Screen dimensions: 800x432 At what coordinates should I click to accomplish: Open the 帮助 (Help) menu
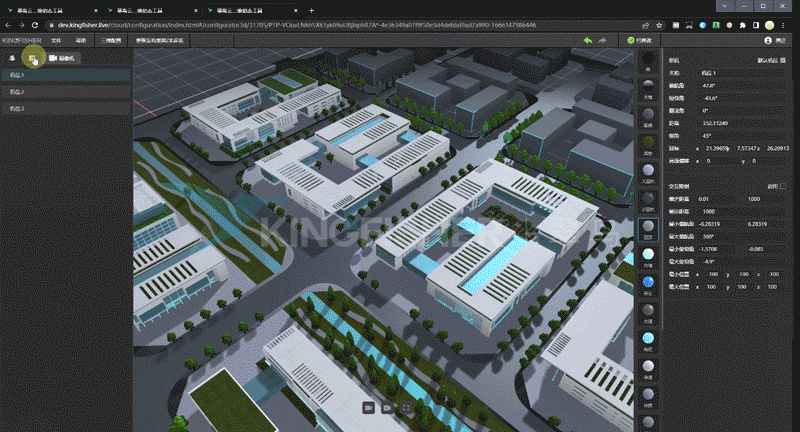(81, 40)
